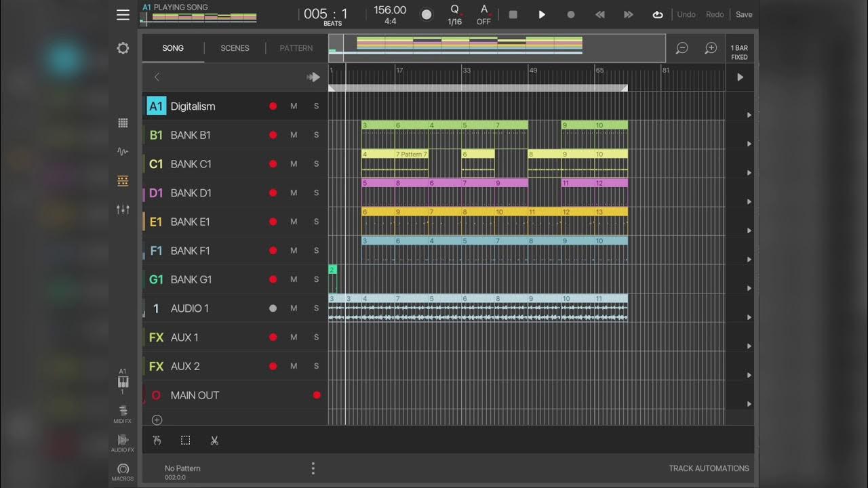Expand the BANK D1 row arrow
This screenshot has width=868, height=488.
pyautogui.click(x=749, y=202)
